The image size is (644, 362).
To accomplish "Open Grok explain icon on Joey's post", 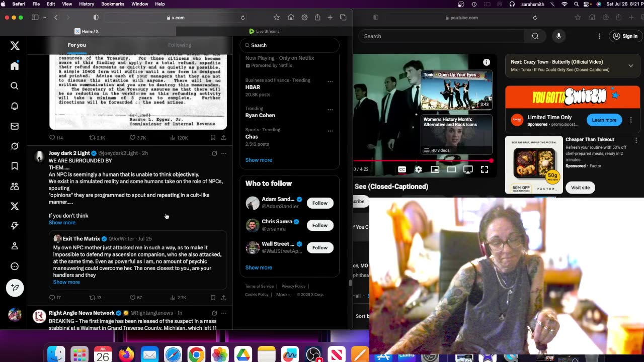I will [x=214, y=153].
